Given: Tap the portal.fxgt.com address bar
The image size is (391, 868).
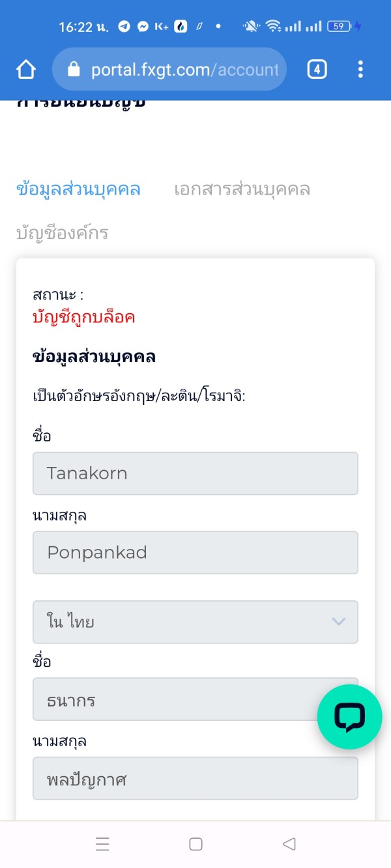Looking at the screenshot, I should tap(184, 70).
